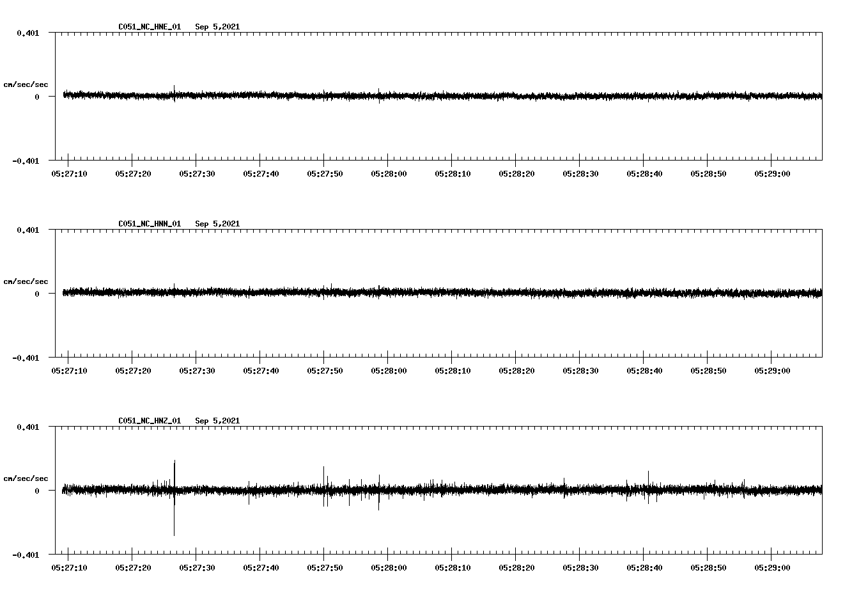The height and width of the screenshot is (591, 868).
Task: Click the spike at 05:27:50 in HNZ trace
Action: (323, 486)
